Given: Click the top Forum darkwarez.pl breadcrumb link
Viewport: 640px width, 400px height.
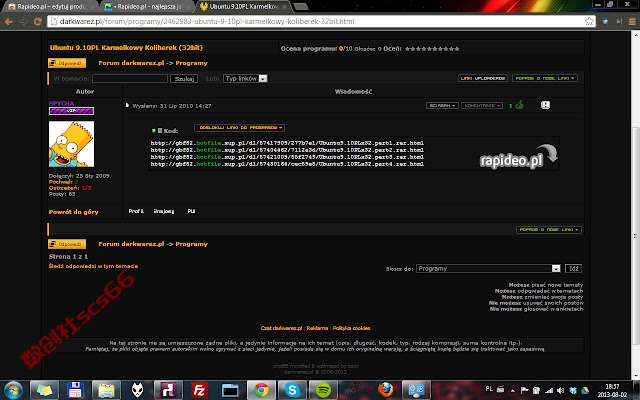Looking at the screenshot, I should point(131,63).
